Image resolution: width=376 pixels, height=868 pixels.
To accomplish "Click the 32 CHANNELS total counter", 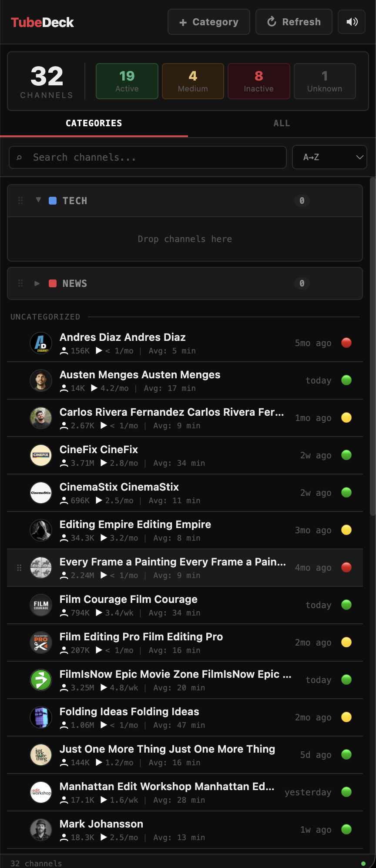I will tap(47, 81).
